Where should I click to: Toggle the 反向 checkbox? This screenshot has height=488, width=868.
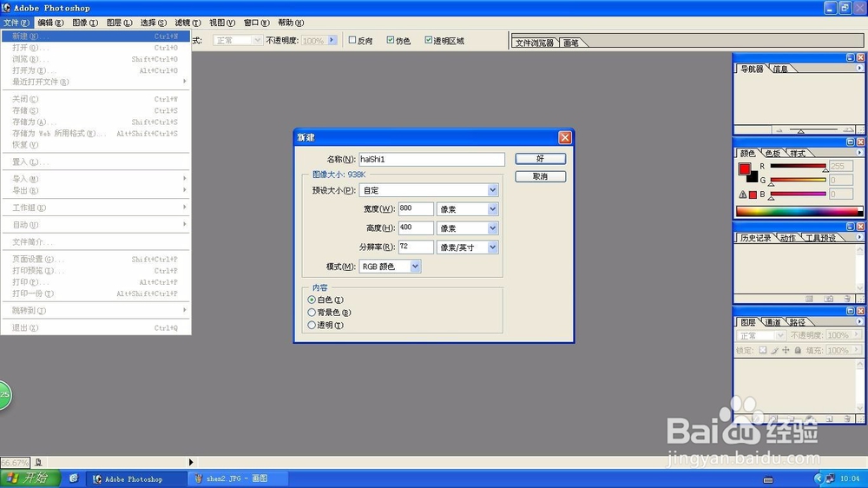point(352,40)
